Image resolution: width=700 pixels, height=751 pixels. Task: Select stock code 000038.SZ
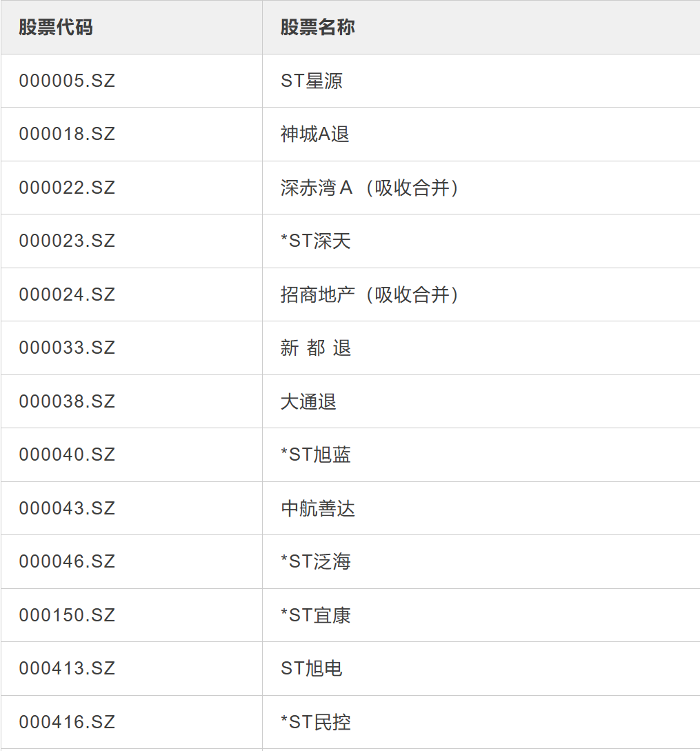coord(67,401)
